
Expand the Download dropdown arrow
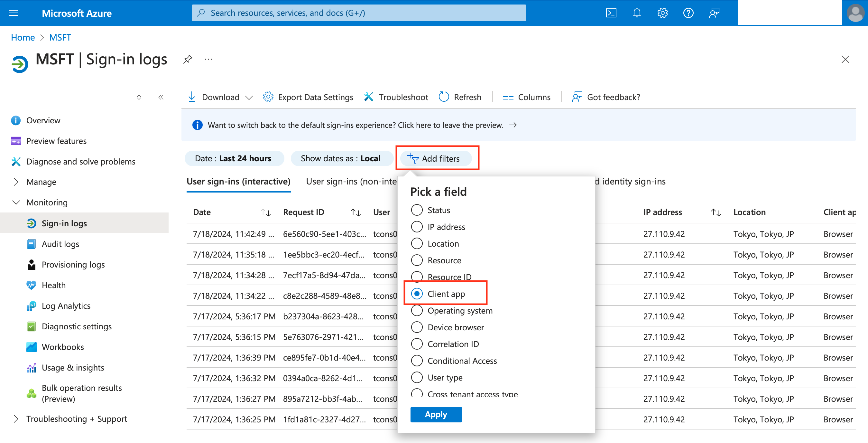(x=249, y=98)
